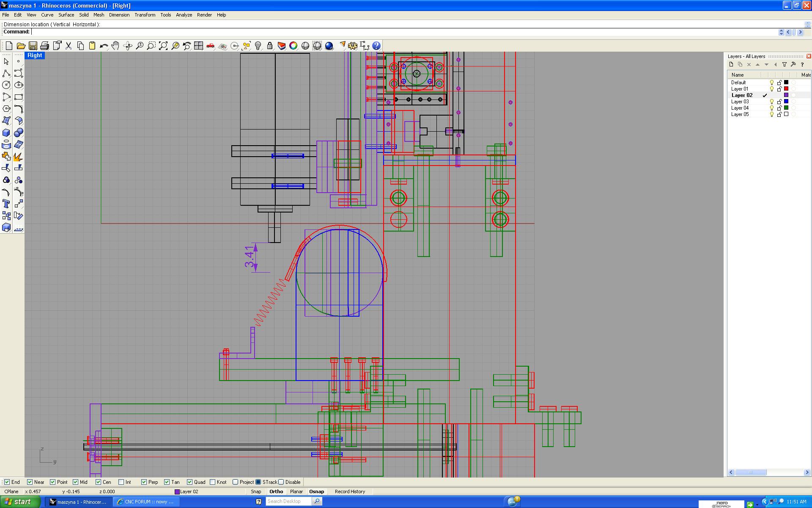Click the blue render sphere icon
Screen dimensions: 812x508
tap(329, 46)
